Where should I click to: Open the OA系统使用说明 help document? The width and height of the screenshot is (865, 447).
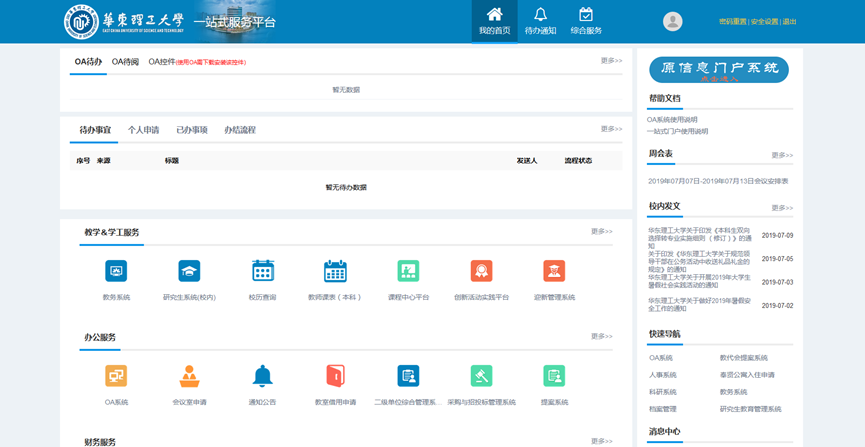point(672,119)
